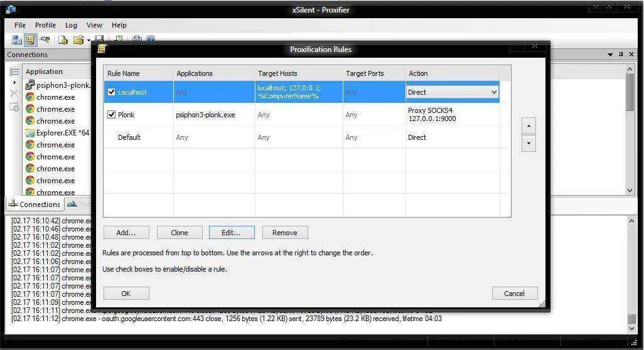
Task: Open the Direct action dropdown for Localhost
Action: (452, 92)
